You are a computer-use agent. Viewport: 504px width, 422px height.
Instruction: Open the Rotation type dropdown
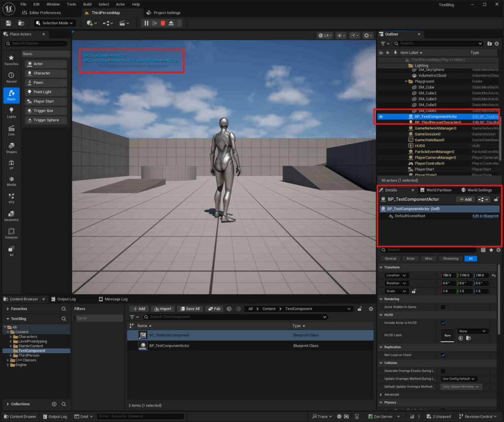[x=396, y=283]
